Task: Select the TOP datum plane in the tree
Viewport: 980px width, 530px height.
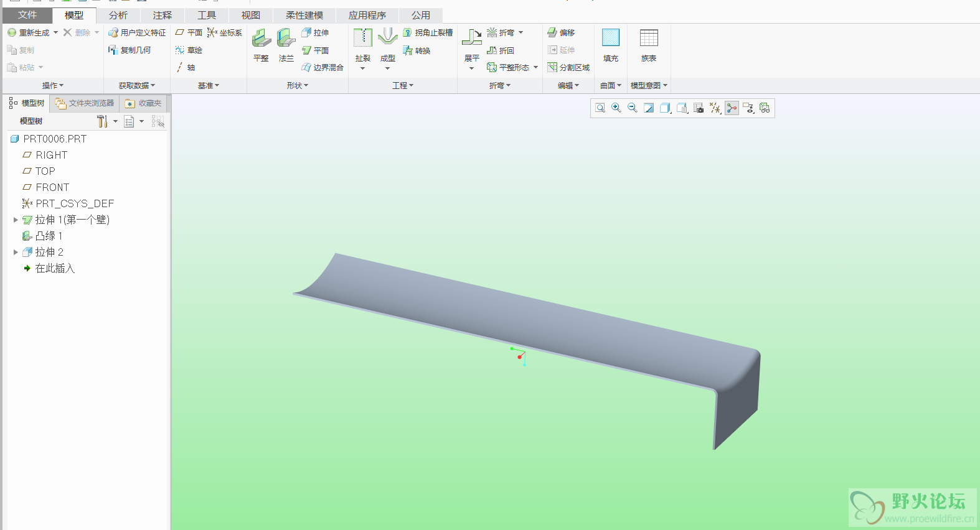Action: tap(39, 171)
